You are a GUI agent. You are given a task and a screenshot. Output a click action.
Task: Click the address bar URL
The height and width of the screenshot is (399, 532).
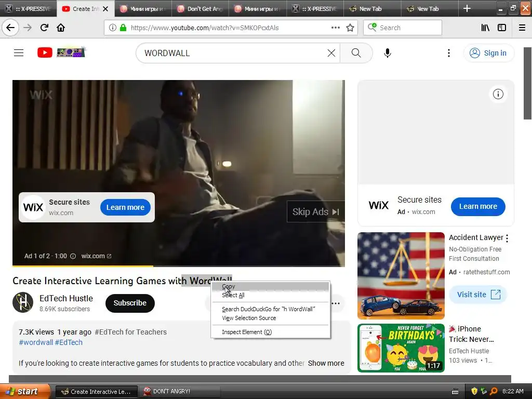click(x=205, y=28)
